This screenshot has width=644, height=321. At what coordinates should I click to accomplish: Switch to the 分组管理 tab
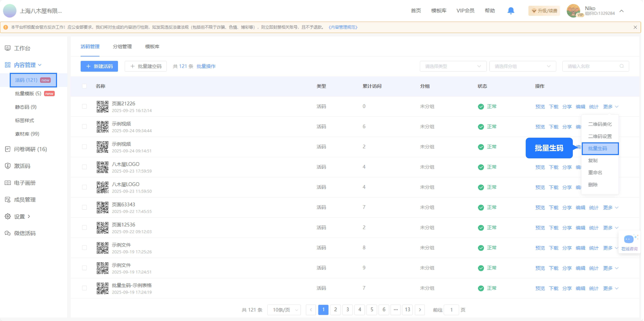coord(123,46)
